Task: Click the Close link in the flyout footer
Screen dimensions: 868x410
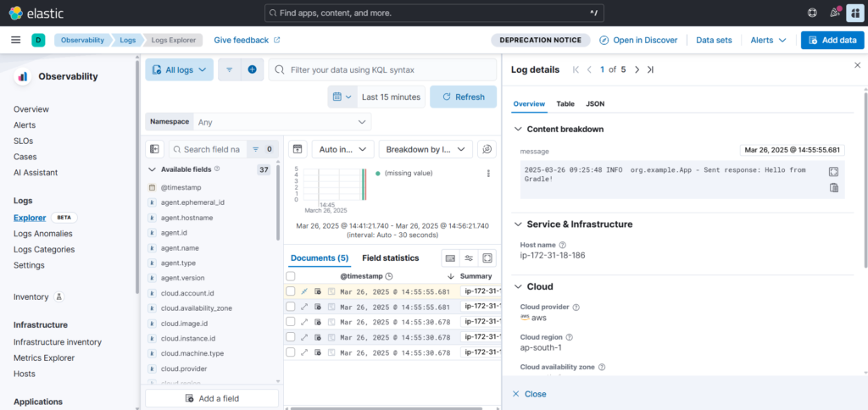Action: click(x=529, y=394)
